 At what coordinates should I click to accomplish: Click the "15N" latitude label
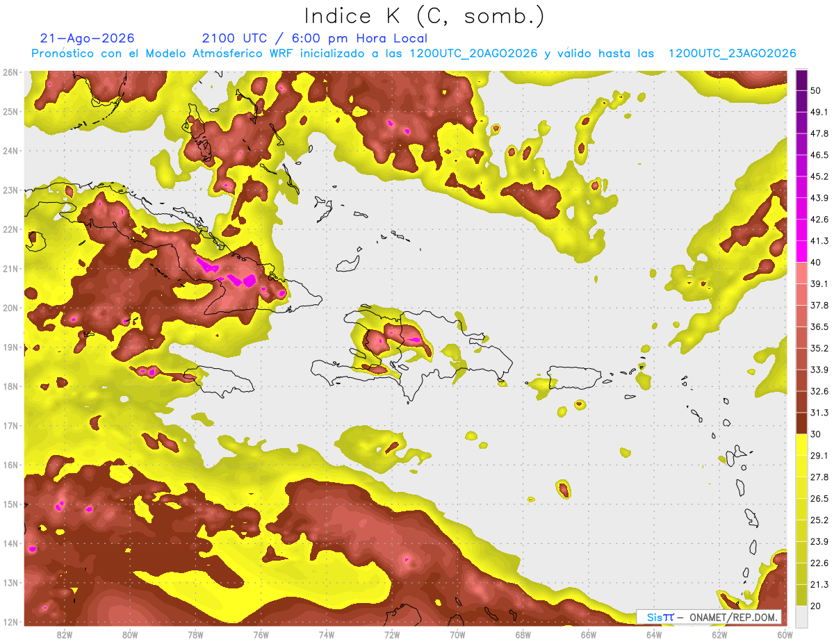pos(10,504)
